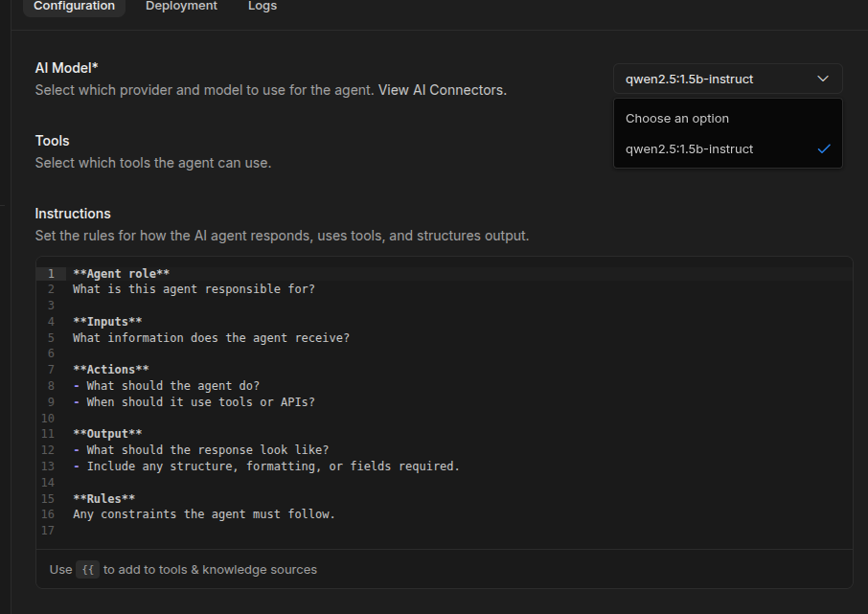The width and height of the screenshot is (868, 614).
Task: Collapse the AI Model combo box
Action: 727,79
